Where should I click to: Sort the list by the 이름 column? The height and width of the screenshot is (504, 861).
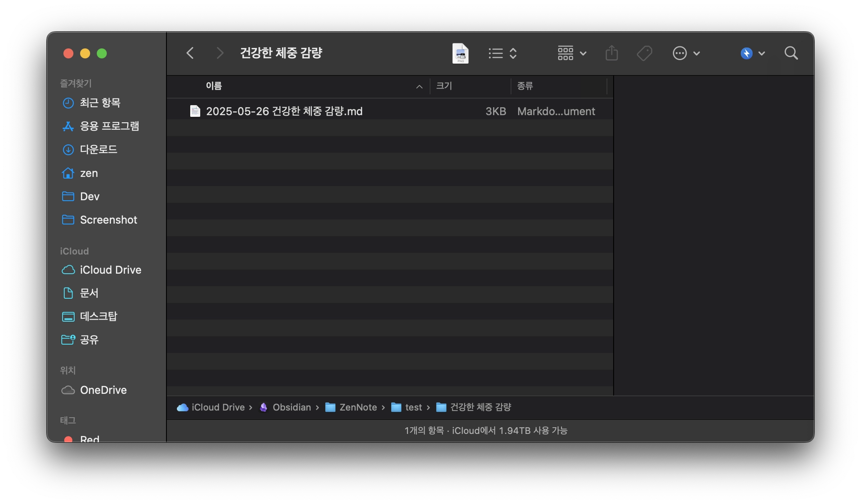click(x=214, y=86)
